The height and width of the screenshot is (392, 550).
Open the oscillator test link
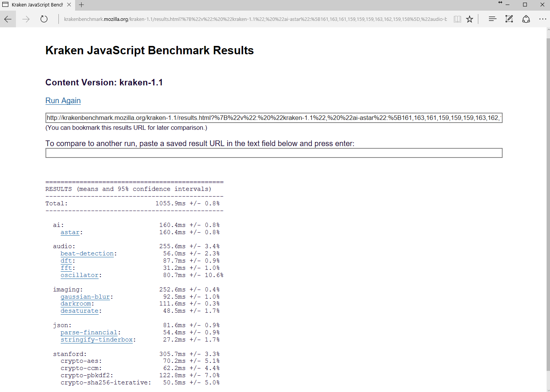[x=80, y=275]
